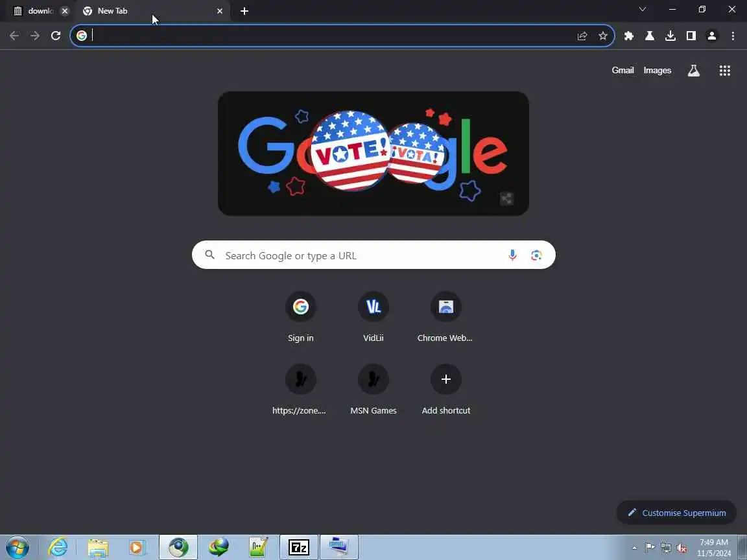The height and width of the screenshot is (560, 747).
Task: Open the Action Center flag icon
Action: coord(650,548)
